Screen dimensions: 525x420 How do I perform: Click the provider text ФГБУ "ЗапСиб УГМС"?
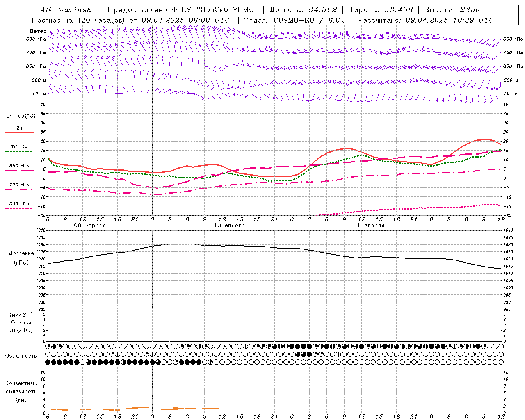point(215,10)
